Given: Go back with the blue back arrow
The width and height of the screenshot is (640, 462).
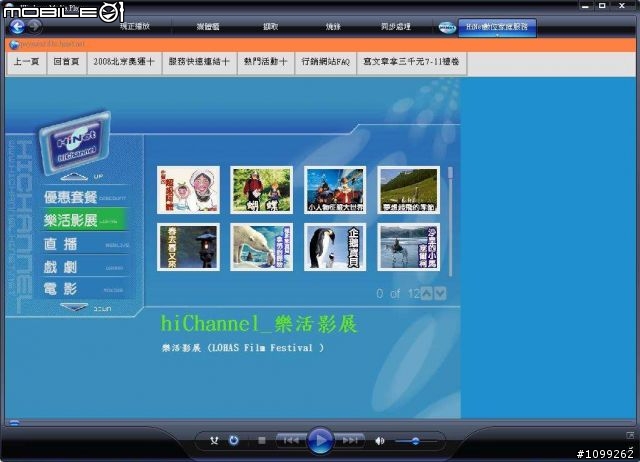Looking at the screenshot, I should tap(18, 27).
